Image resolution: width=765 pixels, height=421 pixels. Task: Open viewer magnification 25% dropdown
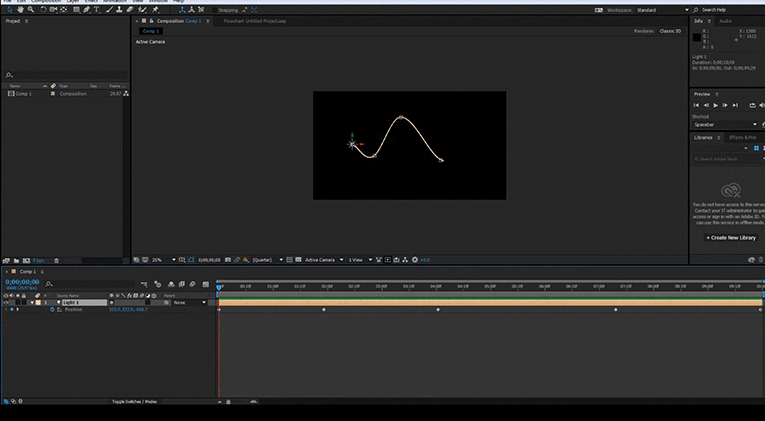pyautogui.click(x=164, y=260)
